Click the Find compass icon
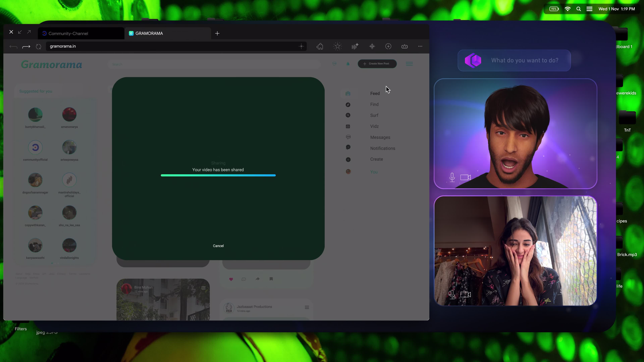This screenshot has width=644, height=362. 348,105
